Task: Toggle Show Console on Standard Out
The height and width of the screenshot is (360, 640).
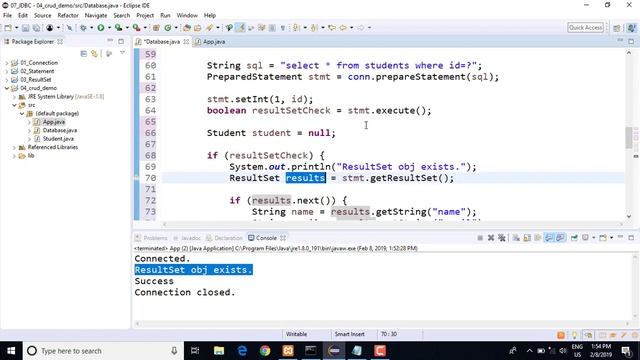Action: [x=549, y=238]
